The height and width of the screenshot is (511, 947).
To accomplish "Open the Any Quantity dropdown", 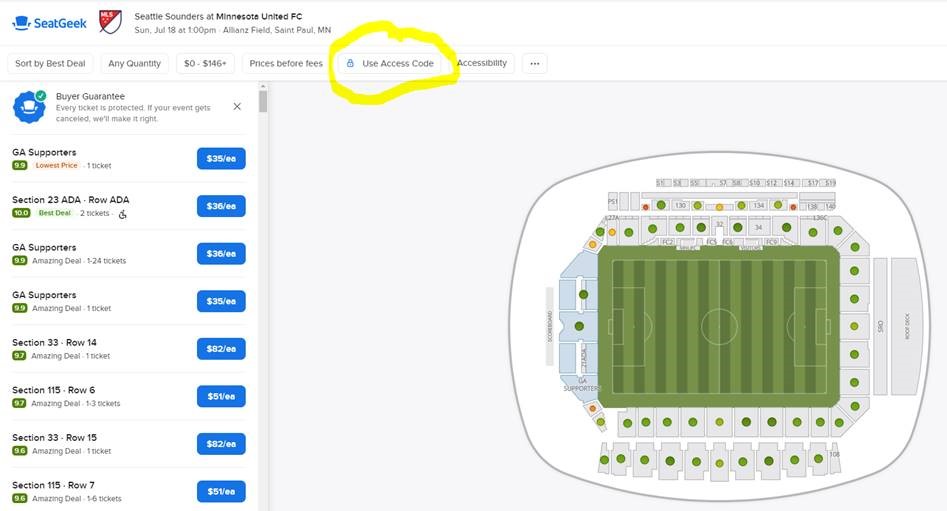I will click(x=135, y=63).
